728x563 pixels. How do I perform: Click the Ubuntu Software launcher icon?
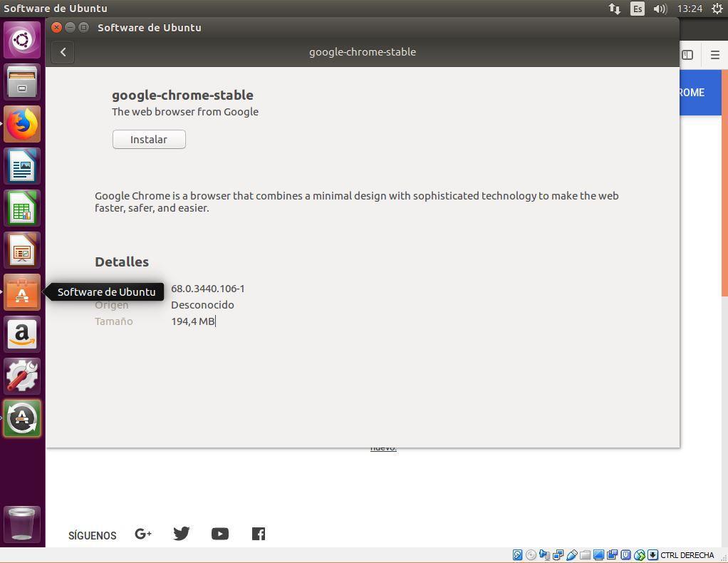point(22,292)
